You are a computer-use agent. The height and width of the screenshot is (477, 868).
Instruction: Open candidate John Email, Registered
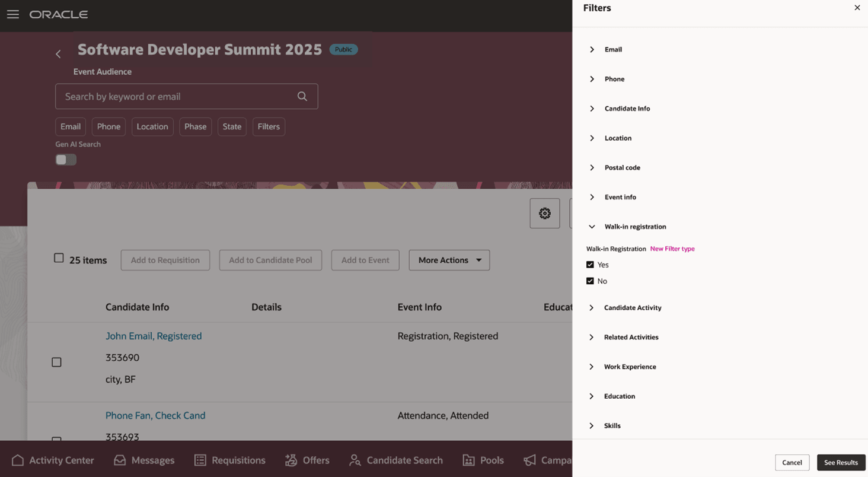pyautogui.click(x=154, y=336)
